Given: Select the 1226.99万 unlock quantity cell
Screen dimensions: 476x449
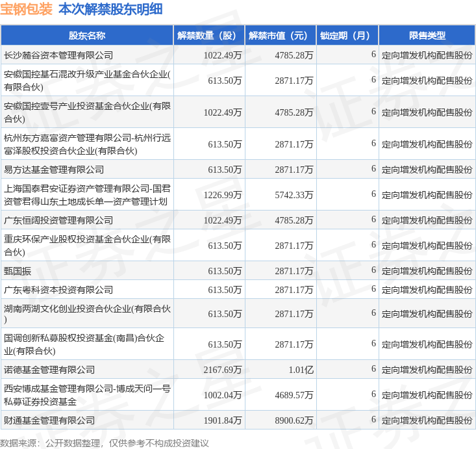Looking at the screenshot, I should (x=223, y=195).
